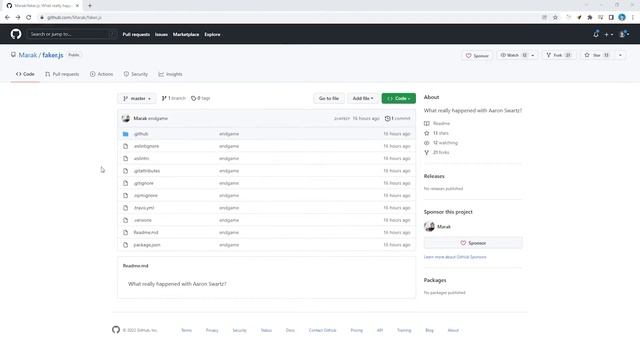Click the Go to file button

(x=329, y=98)
